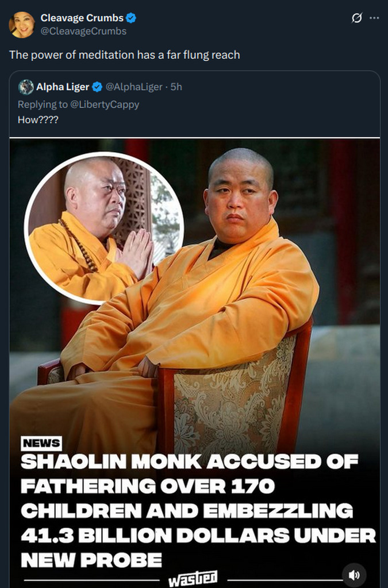388x588 pixels.
Task: Open Alpha Liger's small avatar
Action: [26, 87]
